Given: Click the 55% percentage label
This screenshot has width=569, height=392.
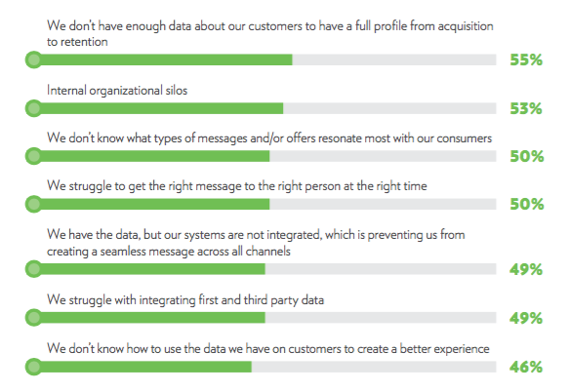Looking at the screenshot, I should tap(526, 59).
